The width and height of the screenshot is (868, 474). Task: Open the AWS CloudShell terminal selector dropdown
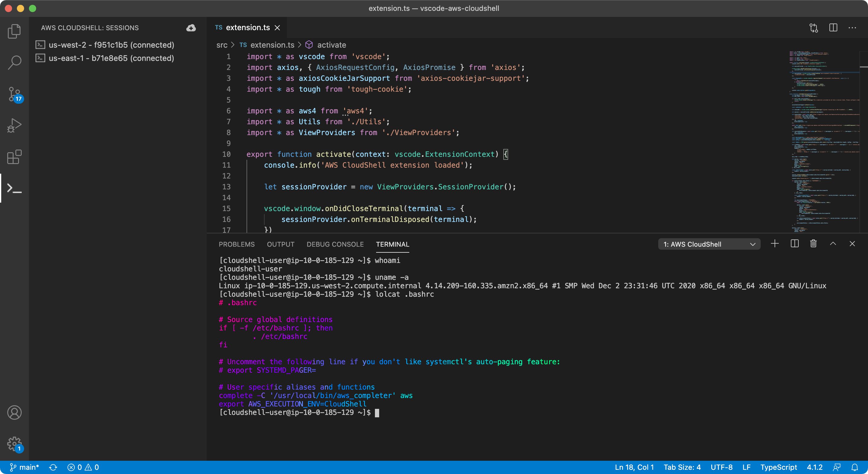pos(709,244)
